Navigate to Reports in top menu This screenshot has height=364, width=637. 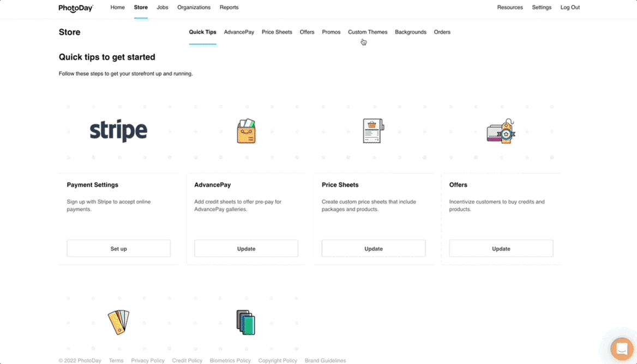[229, 8]
